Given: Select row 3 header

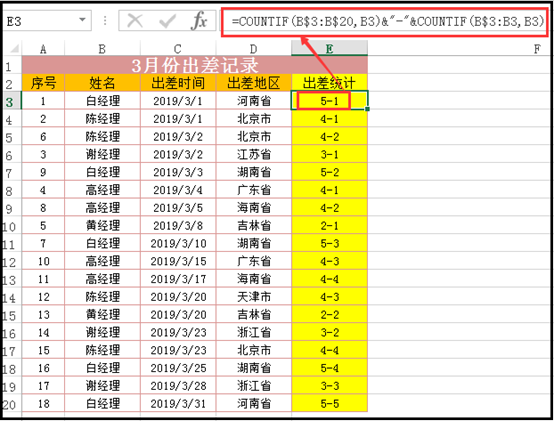Looking at the screenshot, I should pyautogui.click(x=11, y=101).
